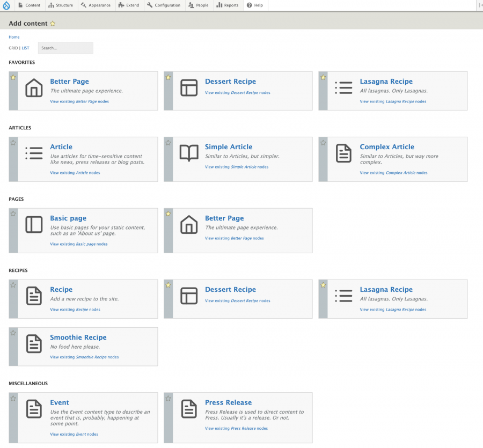
Task: Click the Drupal logo home icon
Action: pyautogui.click(x=6, y=5)
